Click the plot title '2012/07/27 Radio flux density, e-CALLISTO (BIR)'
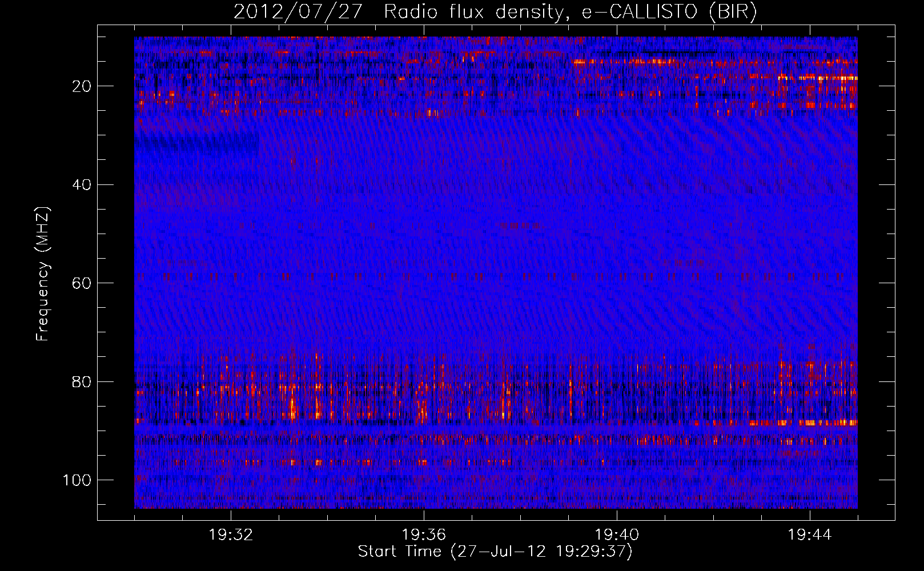 click(x=495, y=12)
